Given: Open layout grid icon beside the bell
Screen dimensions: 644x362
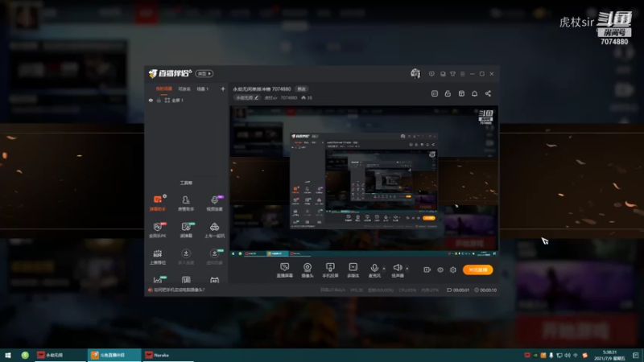Looking at the screenshot, I should 461,93.
